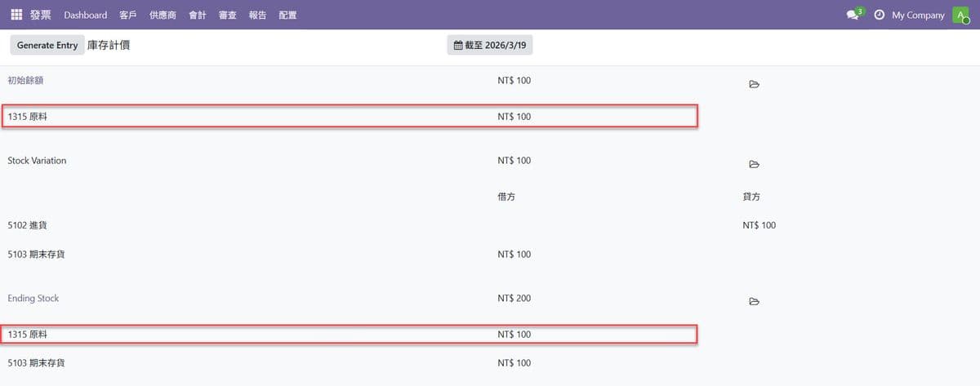The image size is (980, 386).
Task: Open the 報告 menu
Action: click(x=257, y=15)
